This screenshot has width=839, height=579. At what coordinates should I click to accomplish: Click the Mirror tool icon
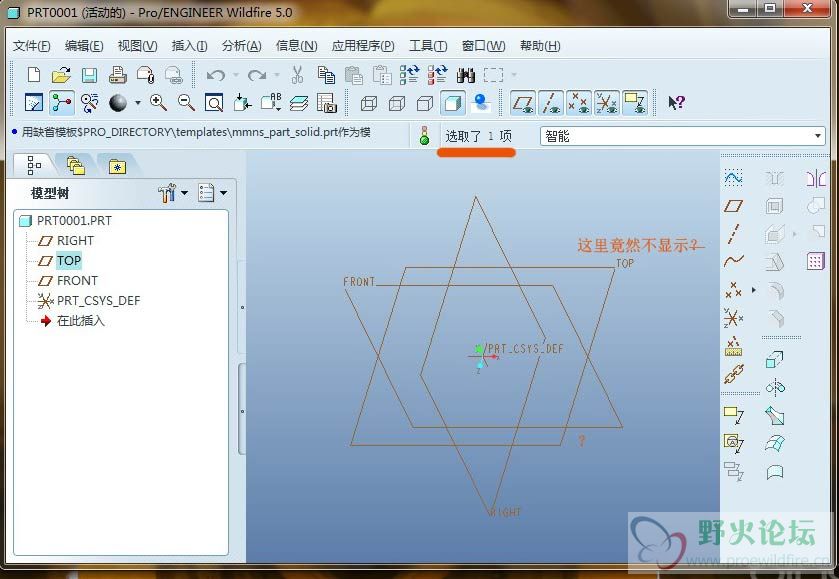pyautogui.click(x=815, y=178)
